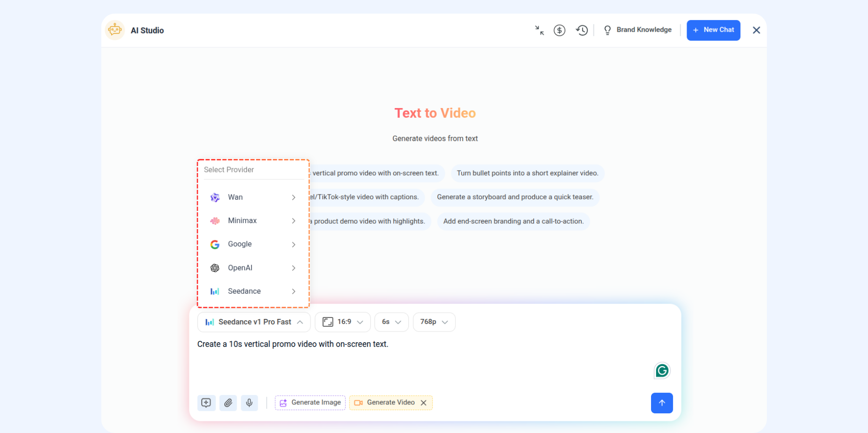Click the 'Generate videos from text' subtitle
868x433 pixels.
pos(435,138)
